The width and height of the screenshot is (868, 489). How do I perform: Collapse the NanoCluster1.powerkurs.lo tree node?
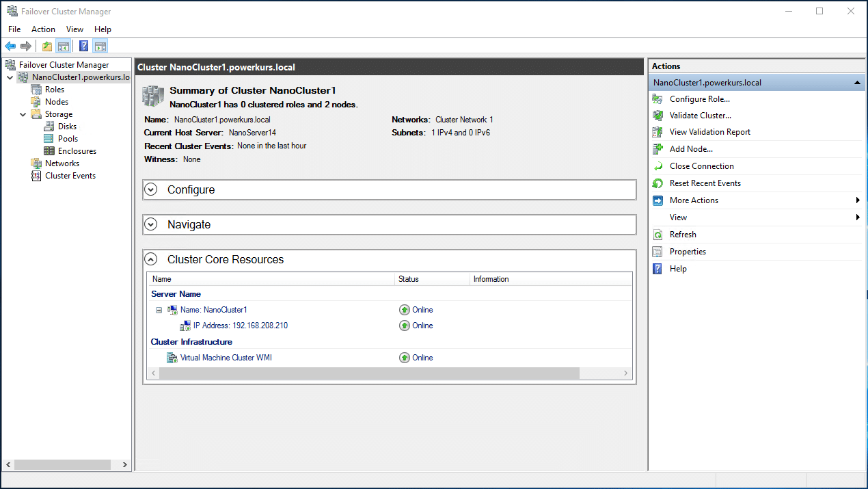click(10, 77)
